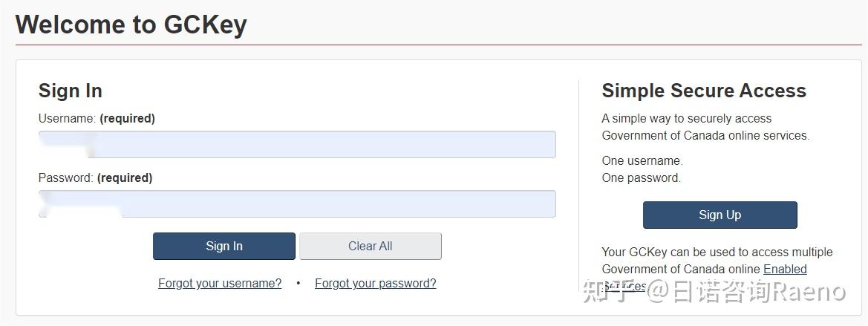Click the 'One username.' text line
The height and width of the screenshot is (326, 868).
[642, 160]
